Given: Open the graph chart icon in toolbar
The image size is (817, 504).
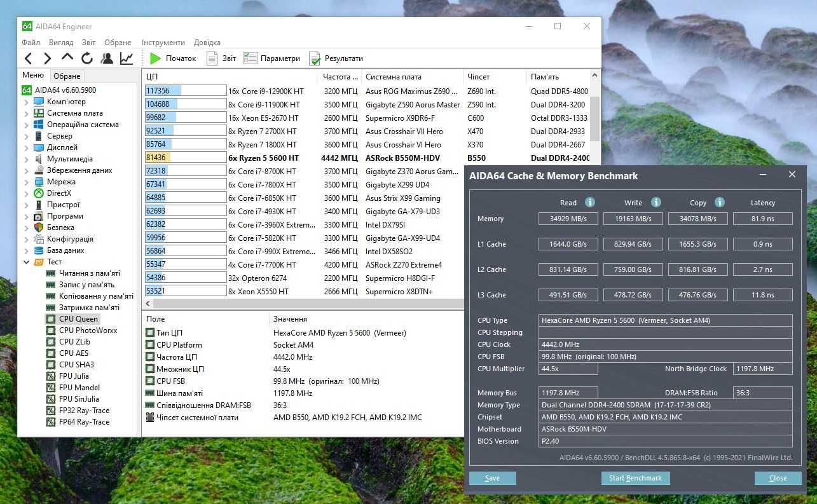Looking at the screenshot, I should 127,58.
